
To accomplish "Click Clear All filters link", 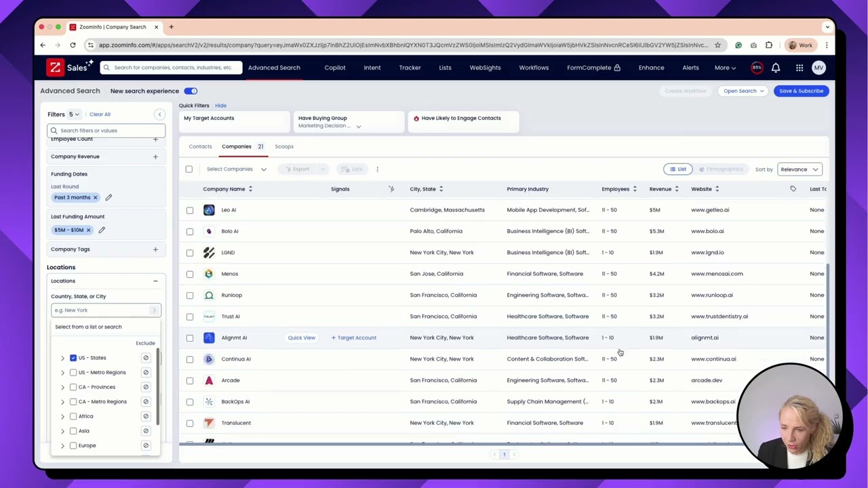I will (100, 115).
